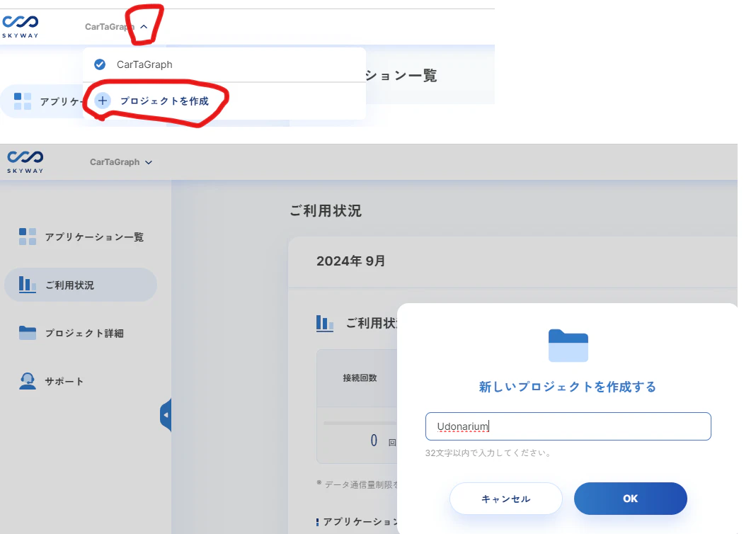Click the 接続回数 label in the usage card

tap(360, 377)
